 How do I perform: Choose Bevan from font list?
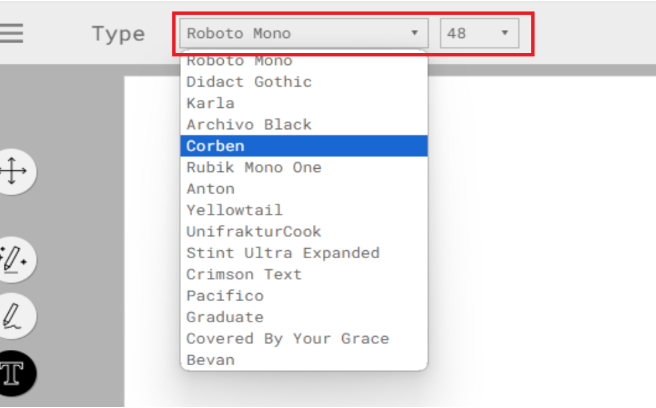click(x=210, y=359)
